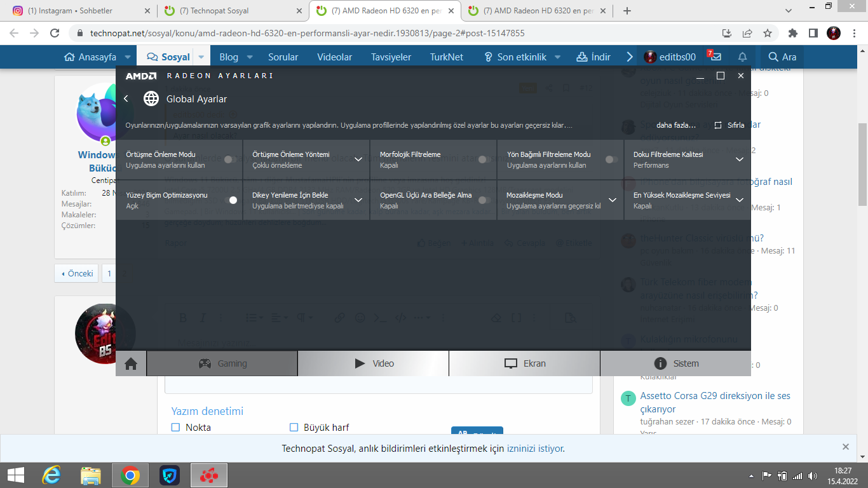Click Chrome's reload page icon

(55, 33)
